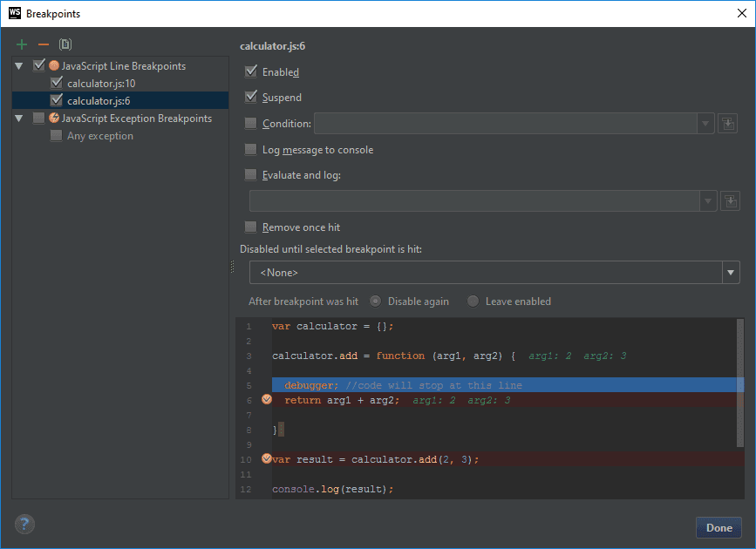Remove selected breakpoint with minus icon

click(x=44, y=44)
